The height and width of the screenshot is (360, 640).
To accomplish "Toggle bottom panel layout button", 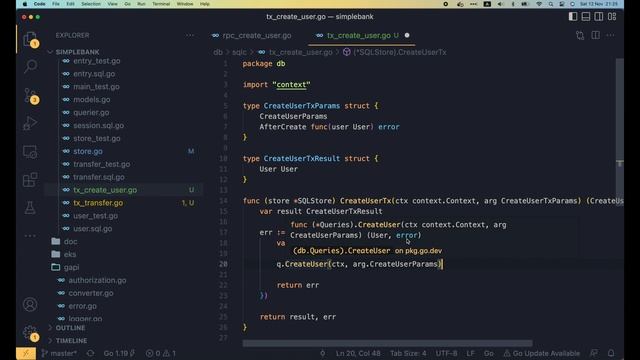I will 586,17.
